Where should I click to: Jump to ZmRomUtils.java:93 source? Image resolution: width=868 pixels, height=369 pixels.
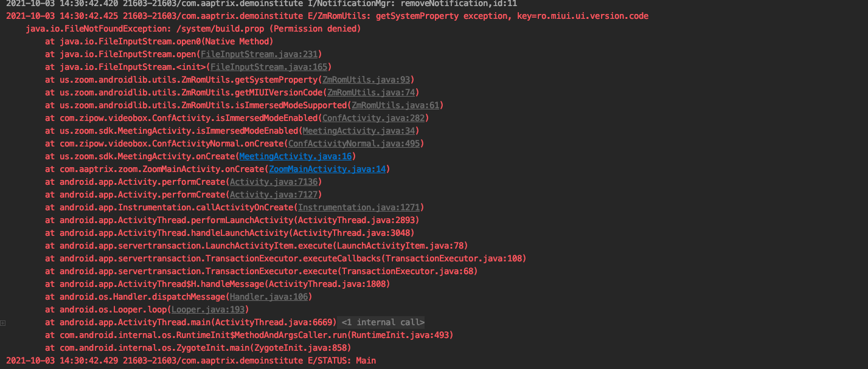367,80
